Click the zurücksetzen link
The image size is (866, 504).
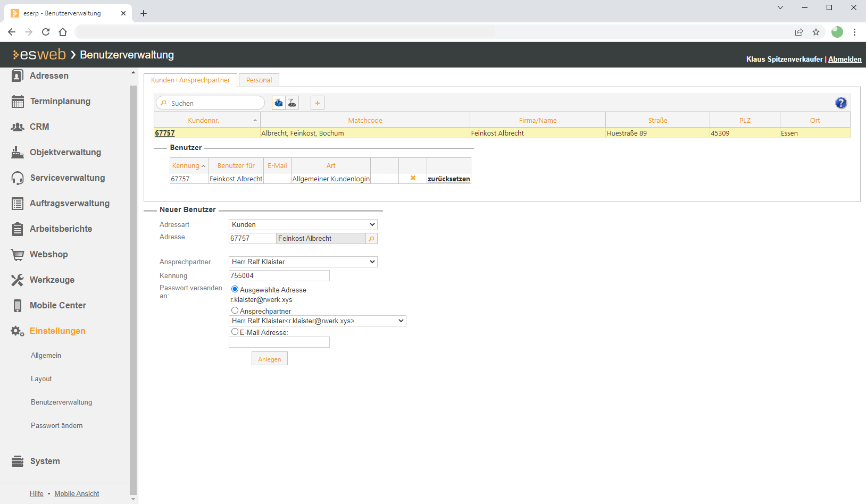pos(448,179)
